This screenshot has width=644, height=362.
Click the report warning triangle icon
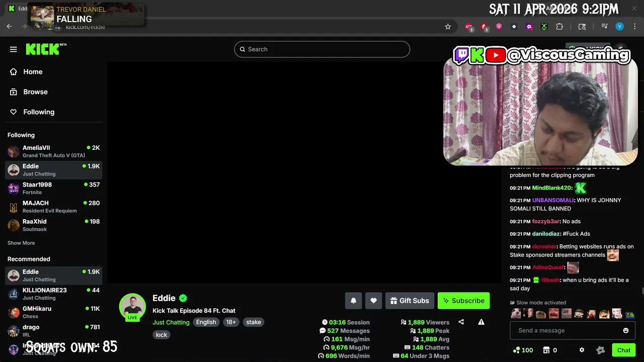pyautogui.click(x=481, y=322)
